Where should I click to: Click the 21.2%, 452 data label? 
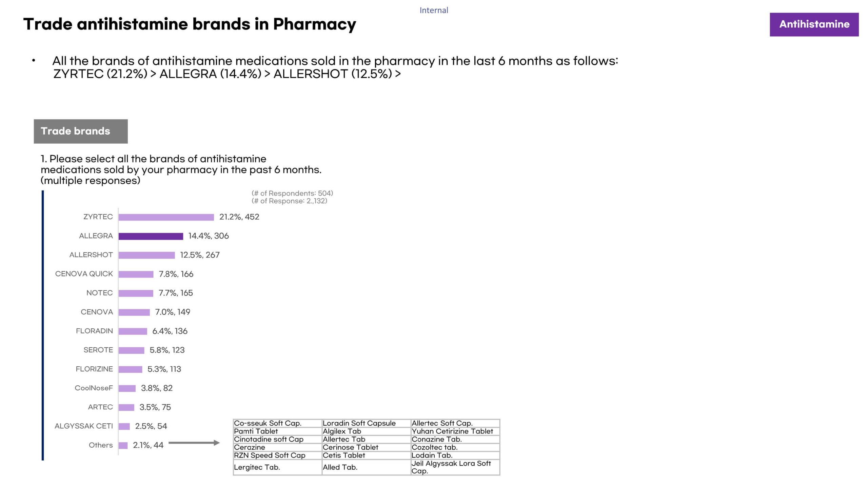click(239, 217)
